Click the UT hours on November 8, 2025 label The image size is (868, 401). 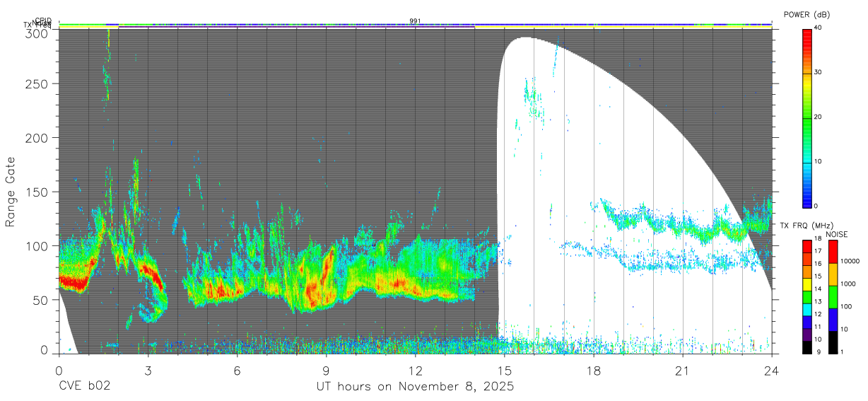[x=415, y=387]
